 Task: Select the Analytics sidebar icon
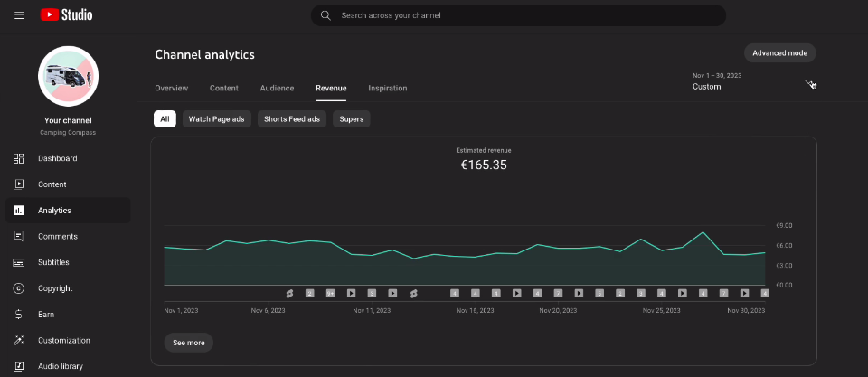(18, 211)
